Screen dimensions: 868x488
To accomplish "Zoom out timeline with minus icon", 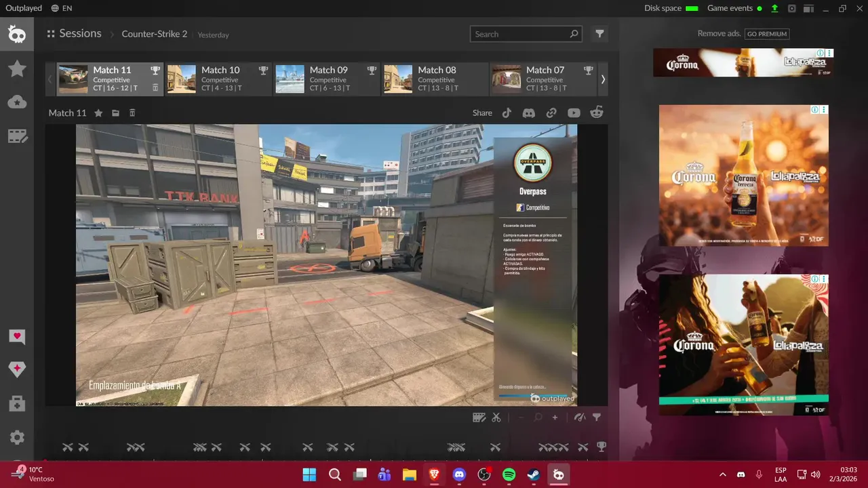I will pyautogui.click(x=521, y=418).
